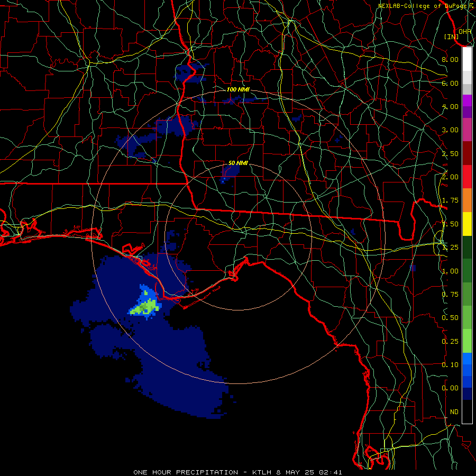Click the 6.00 scale value
This screenshot has height=476, width=476.
pyautogui.click(x=450, y=83)
